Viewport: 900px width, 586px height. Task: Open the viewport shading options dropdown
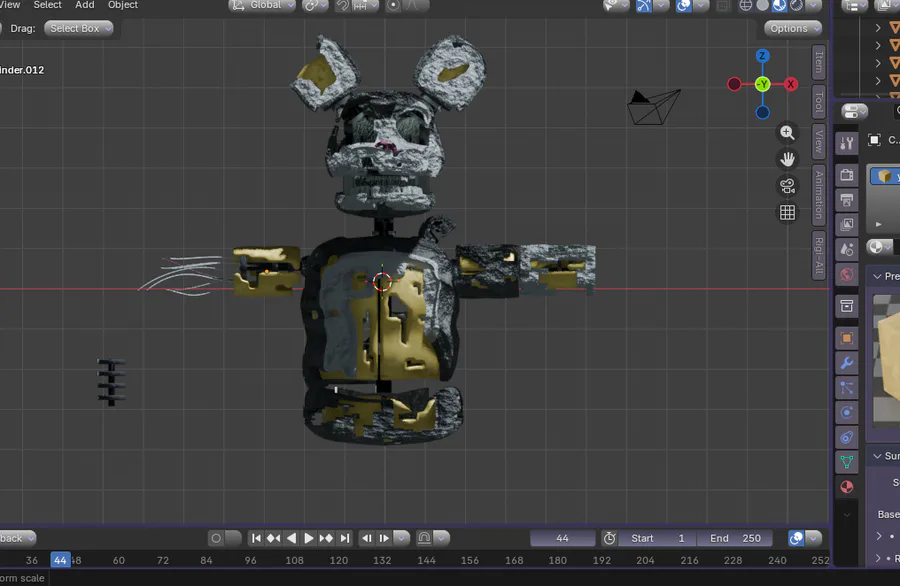pyautogui.click(x=813, y=5)
